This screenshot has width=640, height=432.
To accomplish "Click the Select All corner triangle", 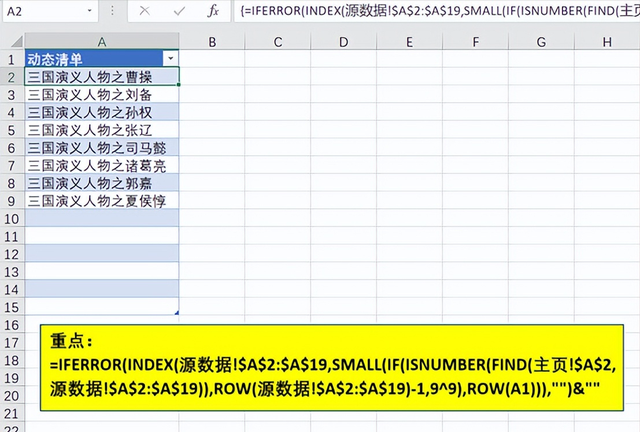I will (16, 42).
